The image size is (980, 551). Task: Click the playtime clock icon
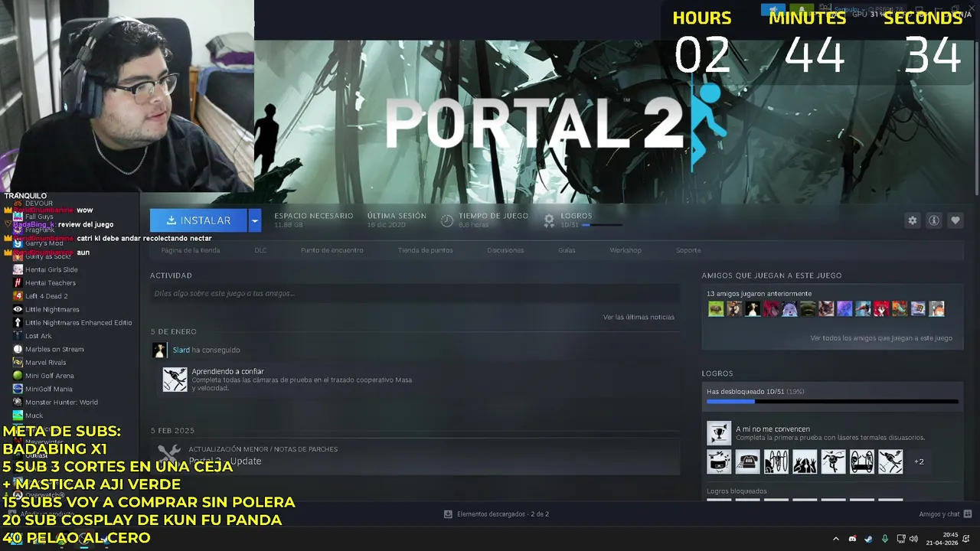click(447, 220)
